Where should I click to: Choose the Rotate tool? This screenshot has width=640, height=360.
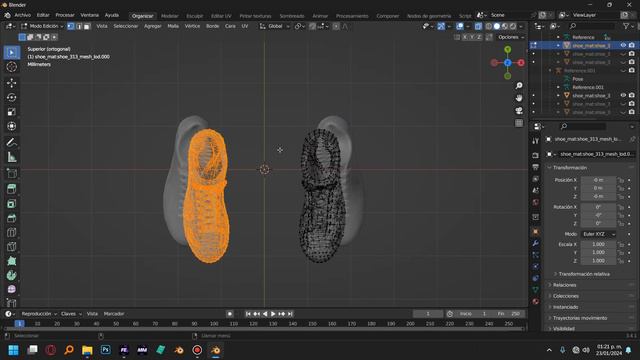11,97
